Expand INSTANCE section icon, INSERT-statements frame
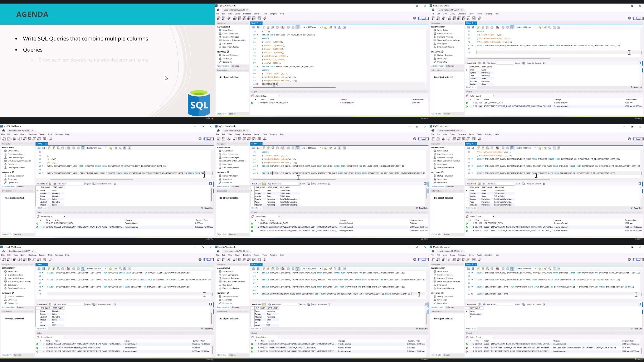This screenshot has width=644, height=362. click(228, 52)
